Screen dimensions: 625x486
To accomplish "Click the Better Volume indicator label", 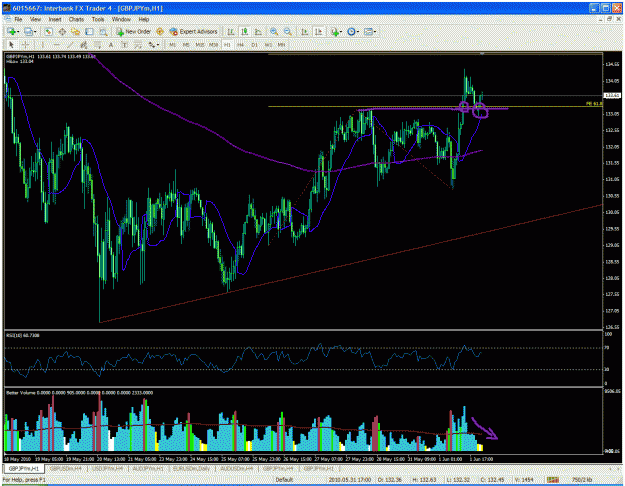I will [79, 393].
